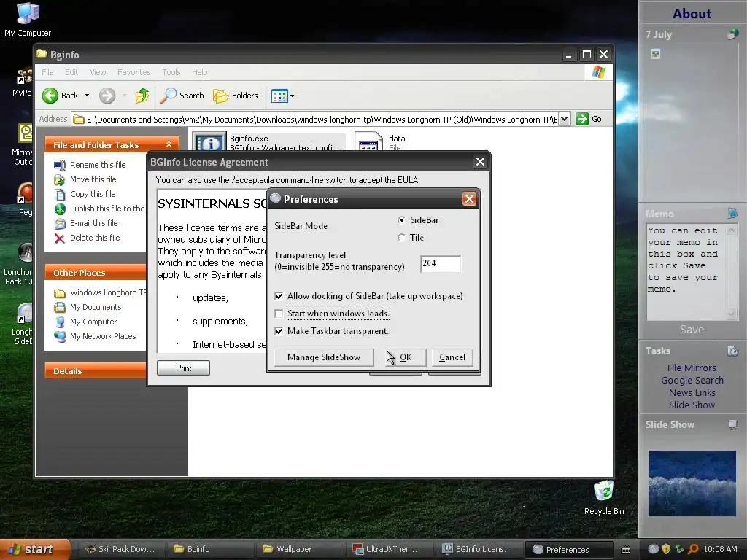
Task: Click the Memo panel icon in sidebar
Action: (732, 214)
